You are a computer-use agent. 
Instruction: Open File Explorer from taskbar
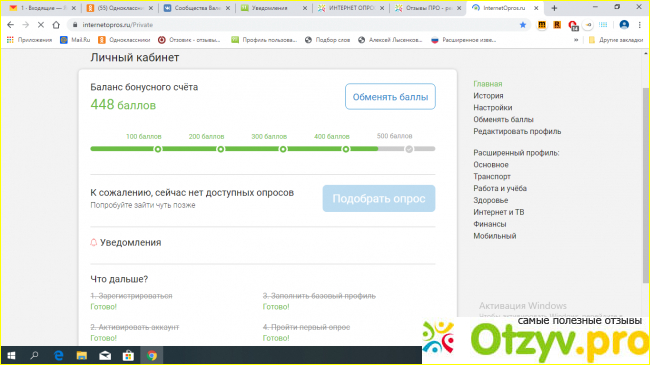pyautogui.click(x=82, y=355)
